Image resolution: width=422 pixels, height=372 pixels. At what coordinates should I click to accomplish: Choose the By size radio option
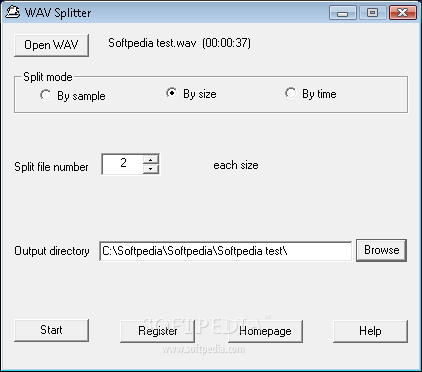pos(191,94)
